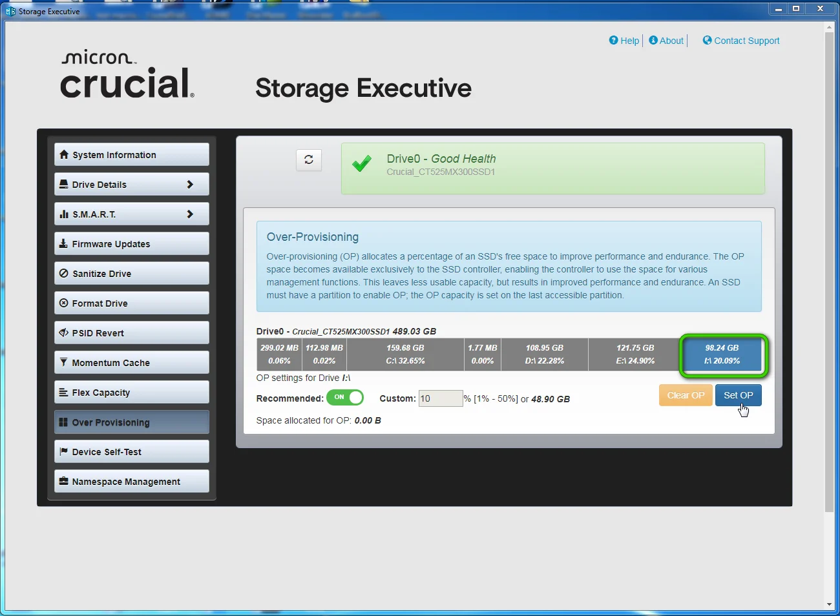Click the Space allocated 0.00 B value
Viewport: 840px width, 616px height.
(x=368, y=420)
